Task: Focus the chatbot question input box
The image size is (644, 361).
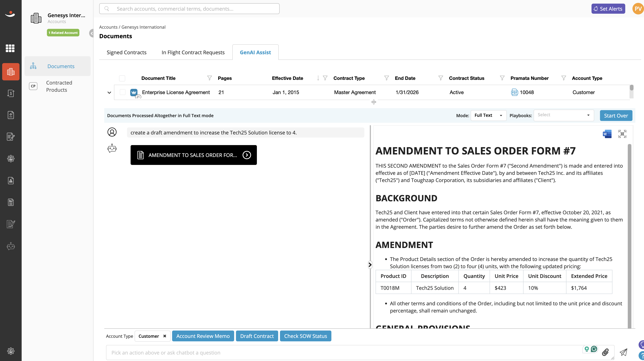Action: (360, 353)
